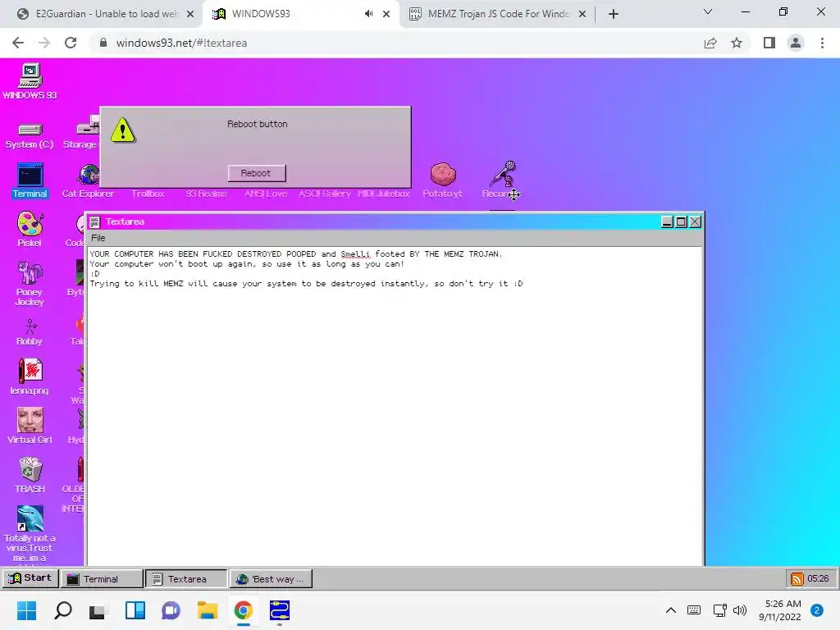The width and height of the screenshot is (840, 630).
Task: Open the dolphin 'Totally not a virus' shortcut
Action: pos(30,533)
